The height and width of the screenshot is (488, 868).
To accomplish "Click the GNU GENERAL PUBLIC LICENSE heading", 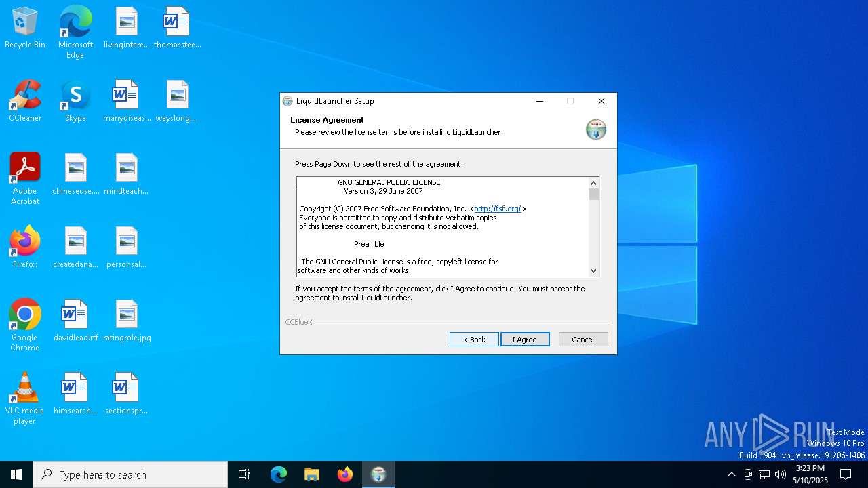I will [389, 182].
